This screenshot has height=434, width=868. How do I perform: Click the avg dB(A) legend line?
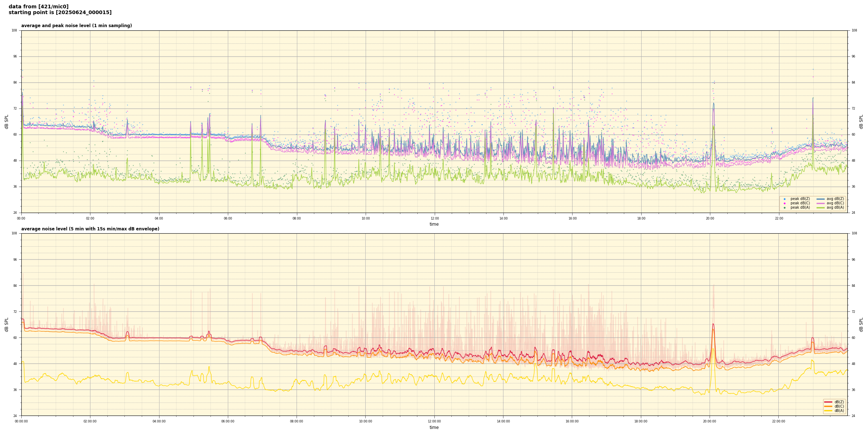[x=821, y=208]
